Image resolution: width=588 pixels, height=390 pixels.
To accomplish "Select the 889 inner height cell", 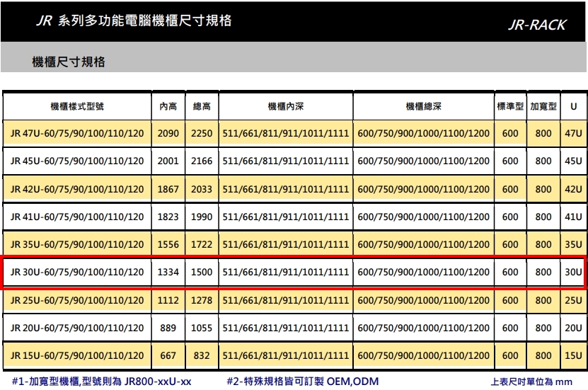I will (x=168, y=328).
